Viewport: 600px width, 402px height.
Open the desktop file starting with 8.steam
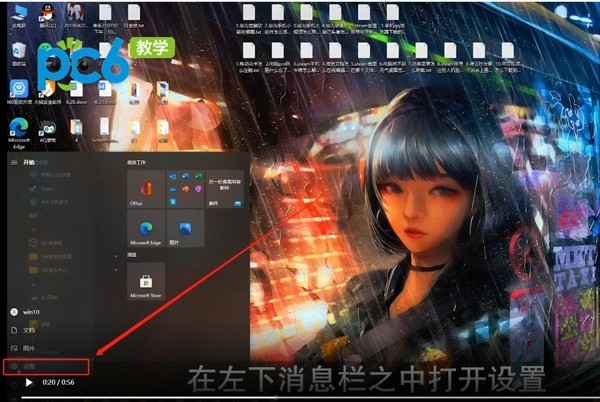[x=450, y=58]
